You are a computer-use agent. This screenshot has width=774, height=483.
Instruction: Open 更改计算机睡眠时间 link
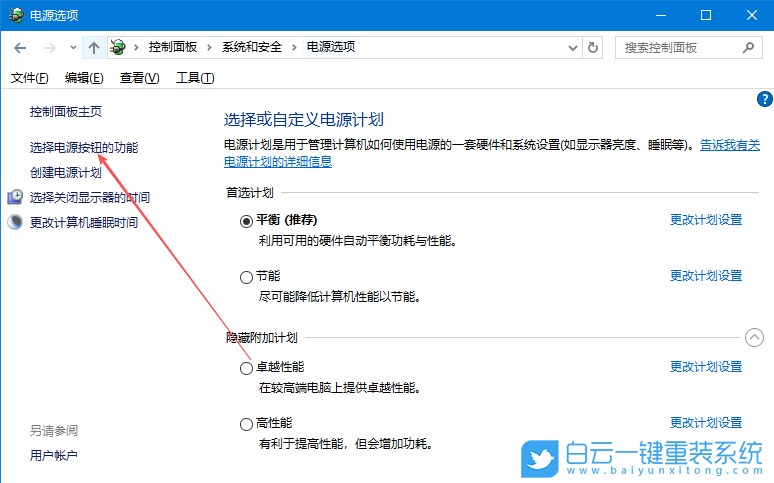tap(84, 223)
